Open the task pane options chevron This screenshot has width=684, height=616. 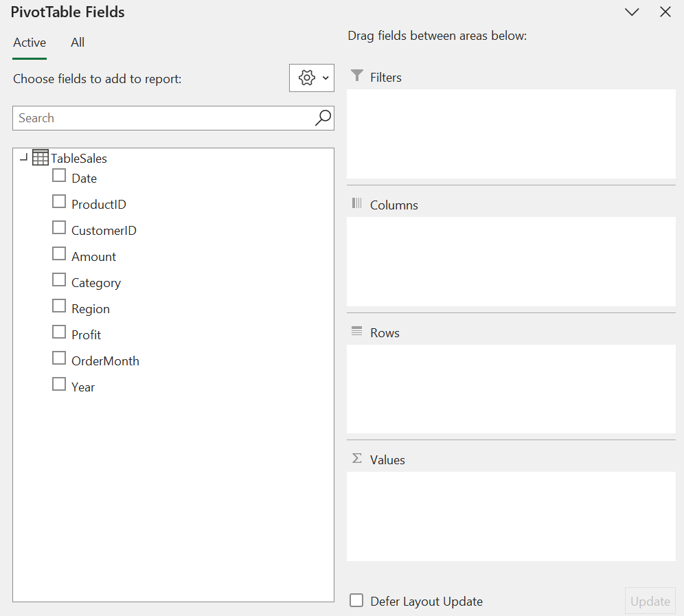click(x=632, y=12)
